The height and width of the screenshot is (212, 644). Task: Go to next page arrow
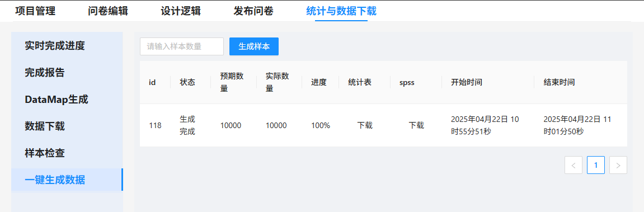pos(618,165)
